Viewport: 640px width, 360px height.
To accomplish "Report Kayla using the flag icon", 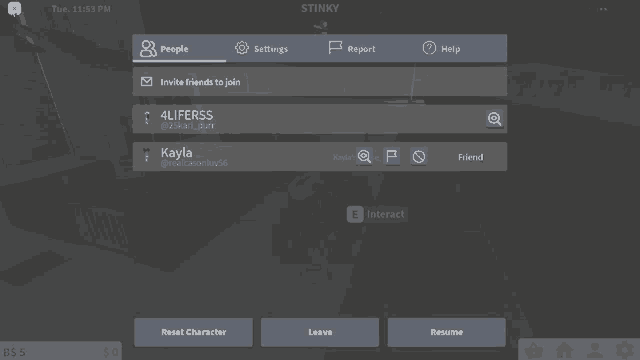I will tap(391, 156).
